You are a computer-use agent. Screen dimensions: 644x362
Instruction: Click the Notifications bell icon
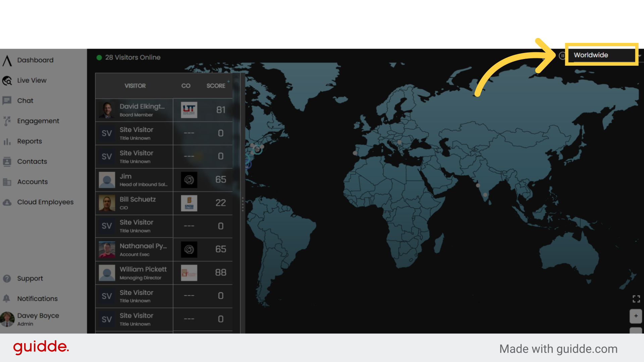point(6,298)
